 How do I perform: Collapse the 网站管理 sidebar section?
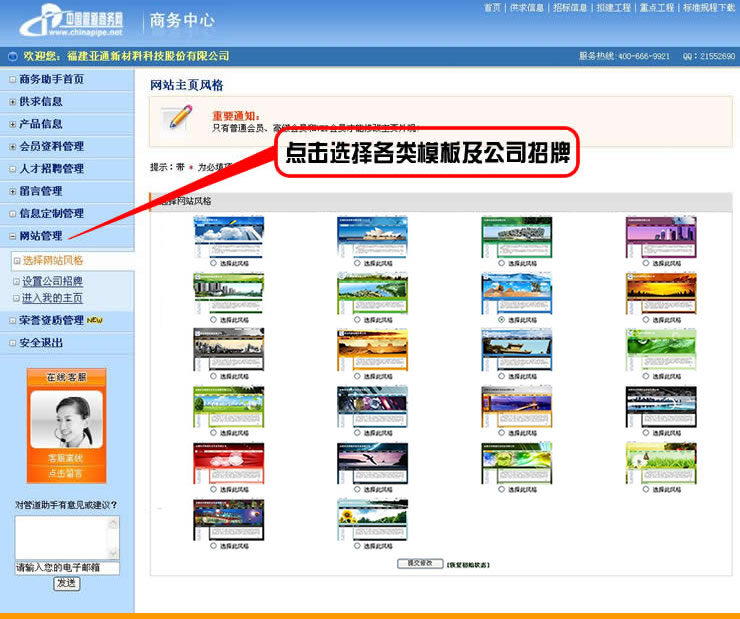[x=12, y=236]
